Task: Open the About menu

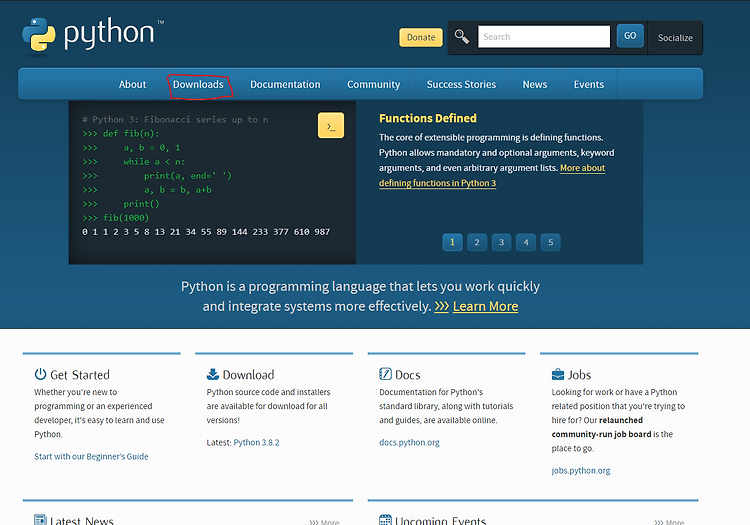Action: pos(132,84)
